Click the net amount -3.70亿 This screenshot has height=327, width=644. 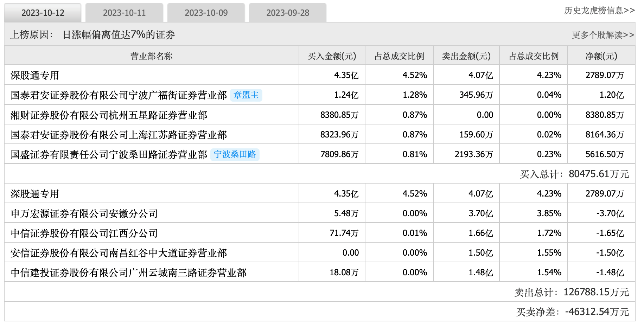point(610,213)
